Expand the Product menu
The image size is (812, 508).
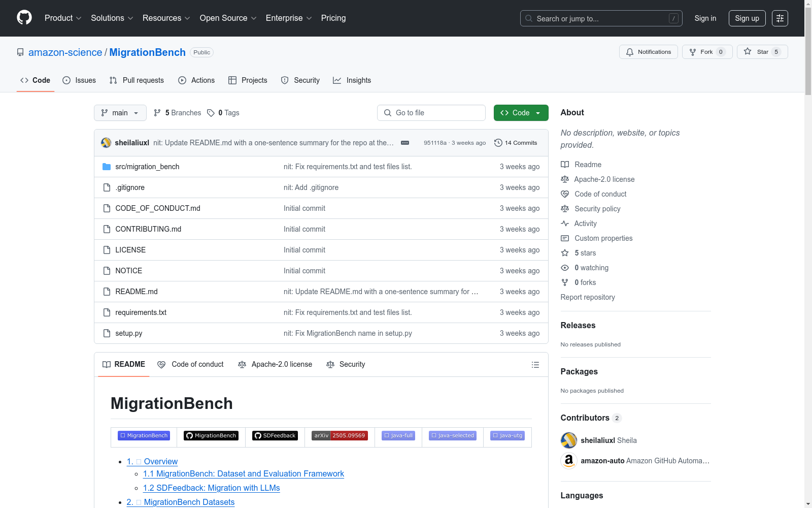pos(63,18)
